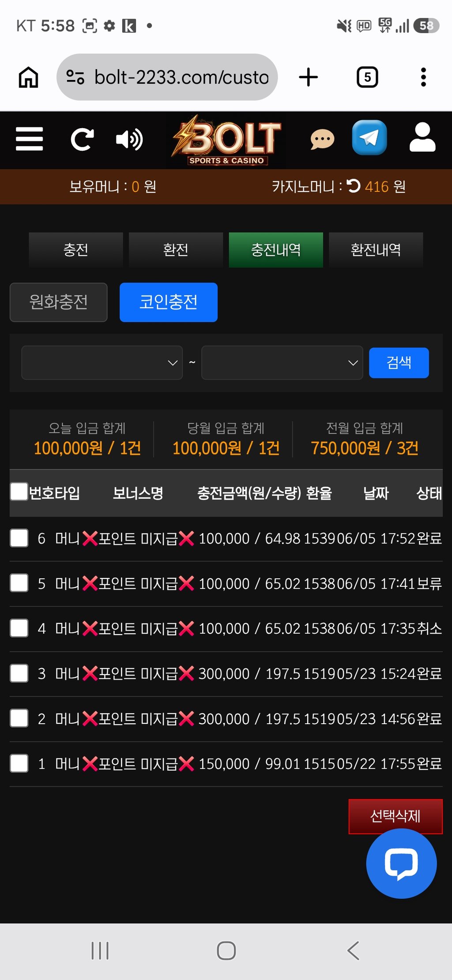Tap the bolt-2233.com address bar

(167, 77)
